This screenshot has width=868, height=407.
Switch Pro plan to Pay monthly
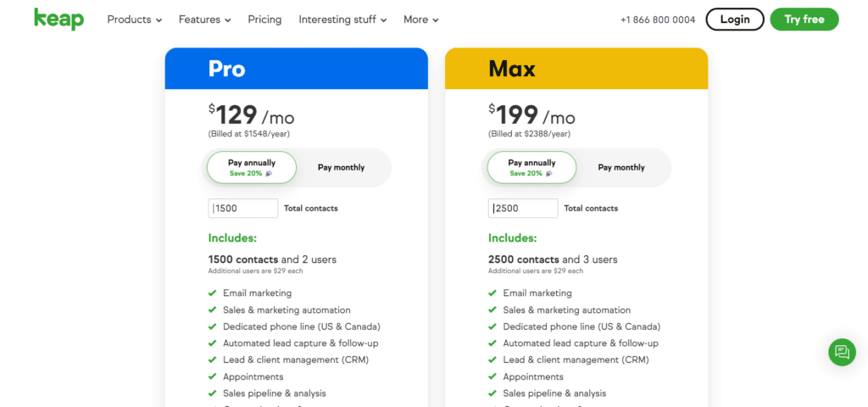[x=341, y=167]
